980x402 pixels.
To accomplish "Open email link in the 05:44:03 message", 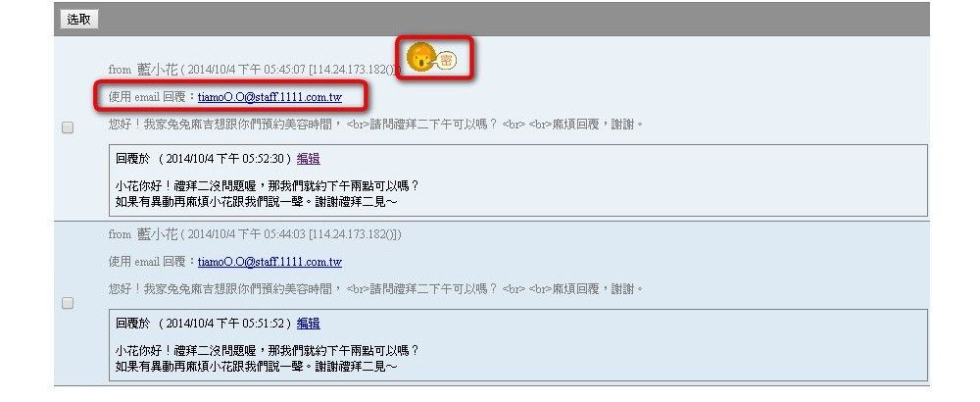I will pos(270,262).
